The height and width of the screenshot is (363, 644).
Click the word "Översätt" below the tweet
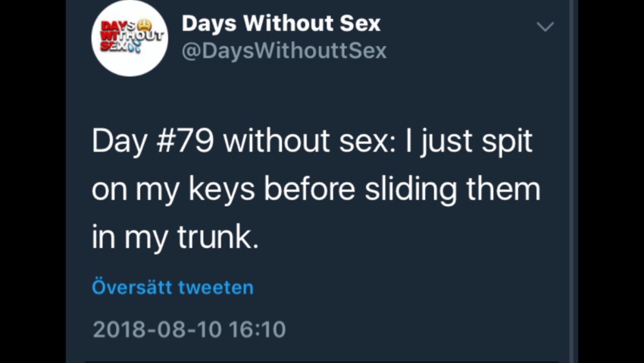pyautogui.click(x=131, y=288)
